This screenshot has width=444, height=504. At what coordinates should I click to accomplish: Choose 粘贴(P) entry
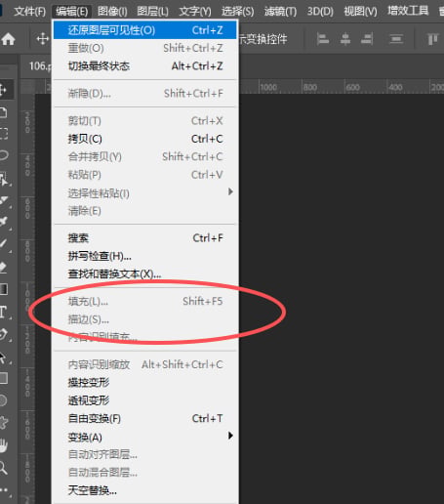point(145,175)
